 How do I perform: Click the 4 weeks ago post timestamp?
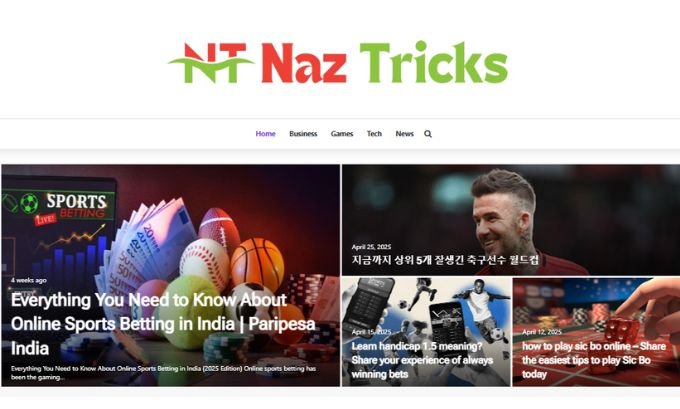tap(29, 280)
